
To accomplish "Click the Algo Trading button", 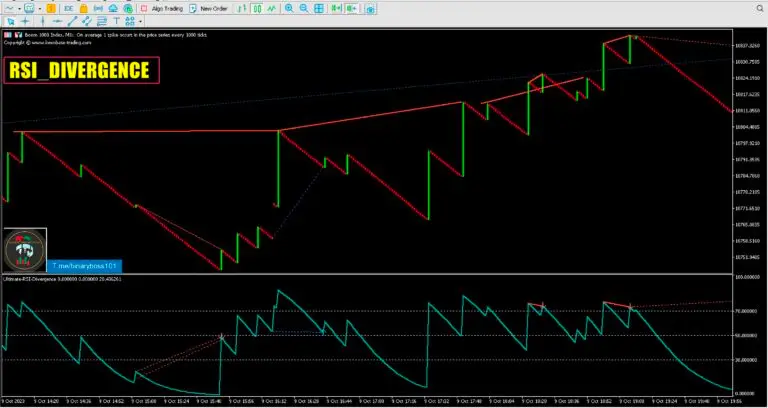I will pyautogui.click(x=160, y=8).
